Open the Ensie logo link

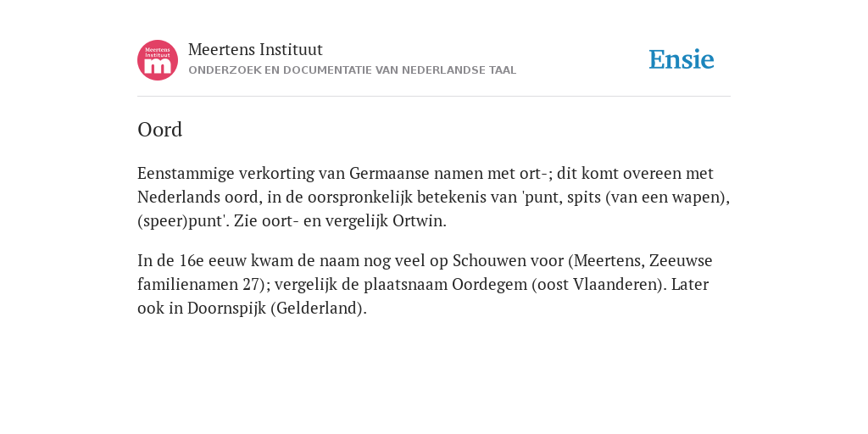682,59
